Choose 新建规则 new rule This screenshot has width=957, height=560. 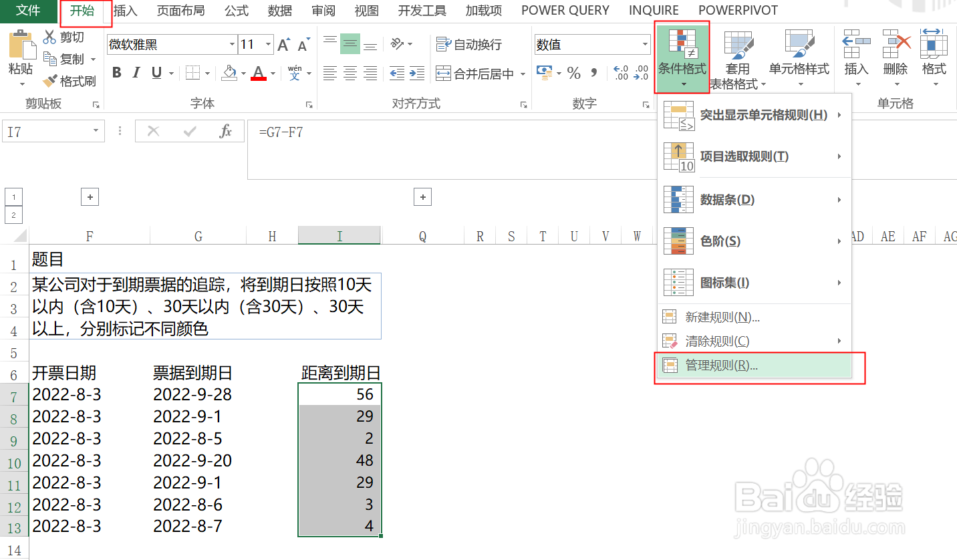point(754,317)
